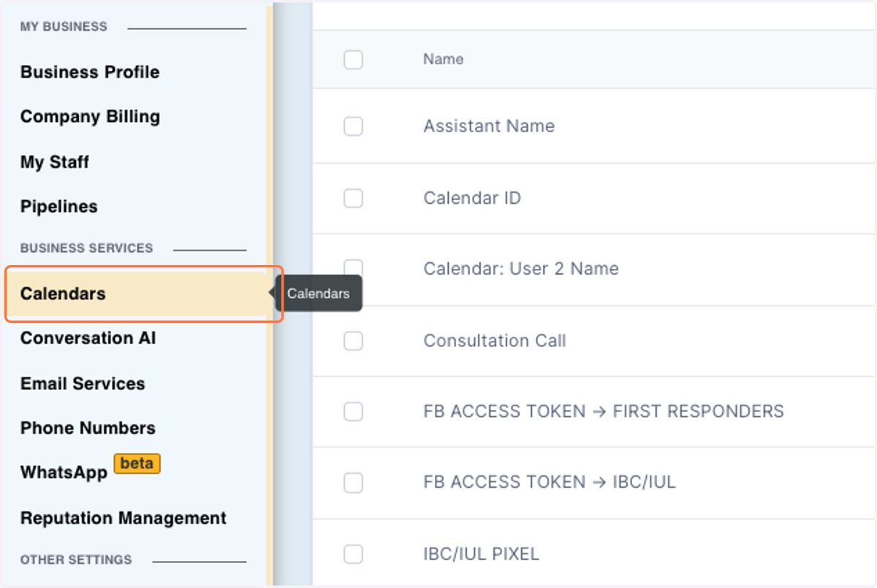Click IBC/IUL PIXEL field text
Screen dimensions: 877x588
coord(481,554)
